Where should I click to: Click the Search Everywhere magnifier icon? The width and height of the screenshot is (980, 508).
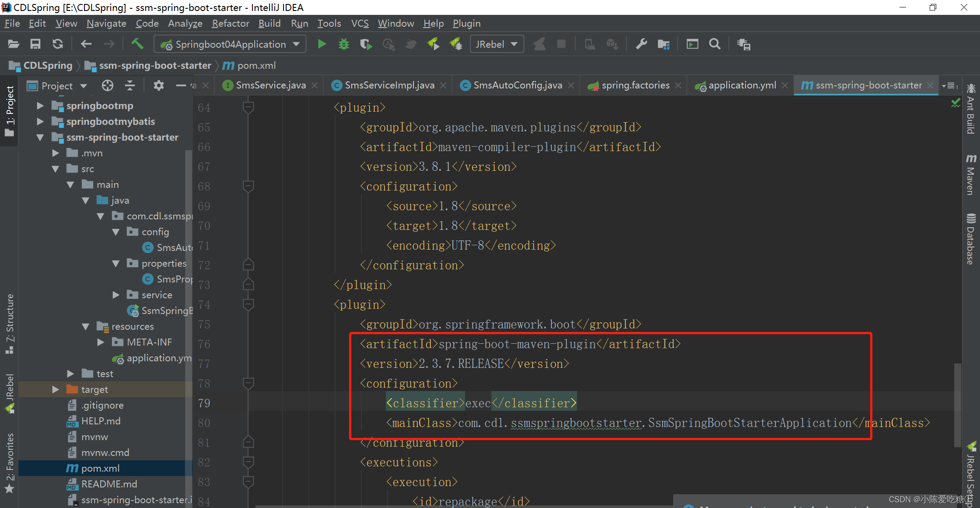click(715, 44)
